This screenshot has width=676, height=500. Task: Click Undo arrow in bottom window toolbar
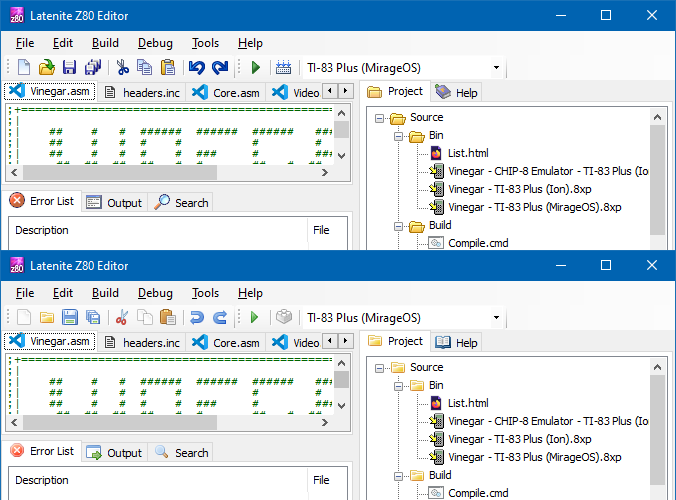(197, 318)
